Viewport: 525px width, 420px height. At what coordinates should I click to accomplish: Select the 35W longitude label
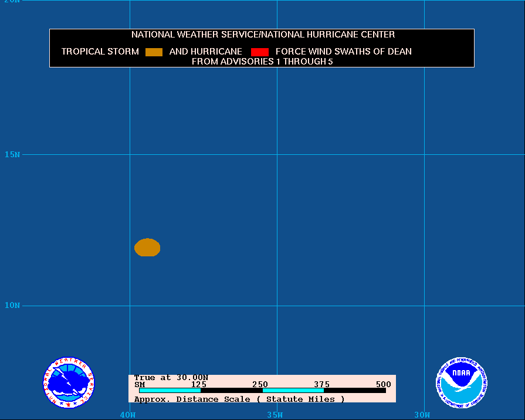pos(275,415)
